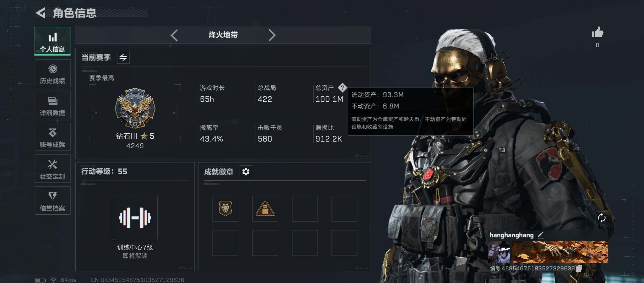The height and width of the screenshot is (283, 644).
Task: Toggle the 当前赛季 season switch button
Action: point(123,57)
